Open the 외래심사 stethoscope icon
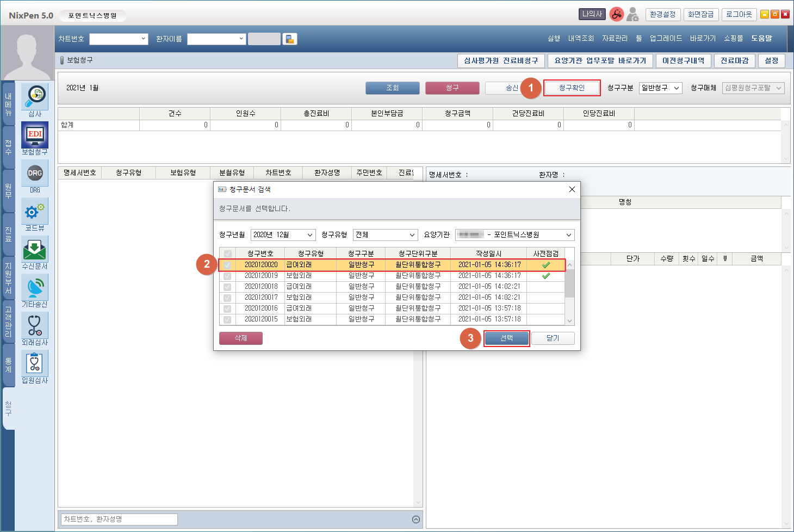This screenshot has width=794, height=532. pos(35,325)
